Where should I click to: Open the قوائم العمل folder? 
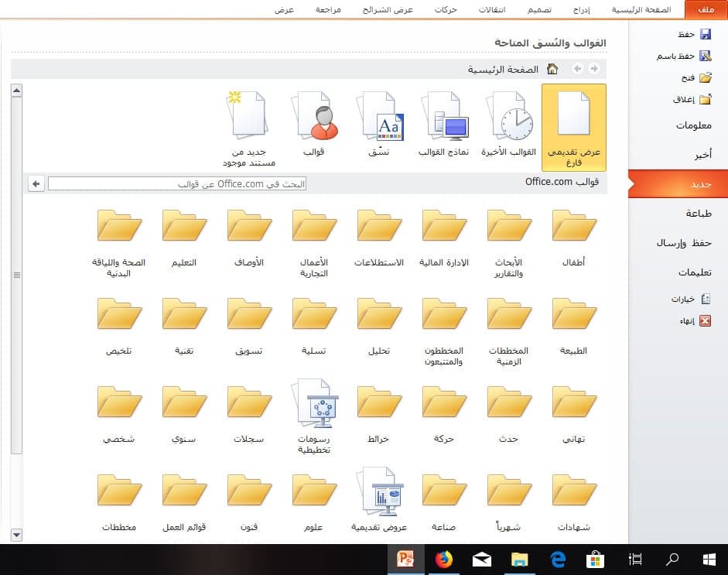[x=184, y=502]
